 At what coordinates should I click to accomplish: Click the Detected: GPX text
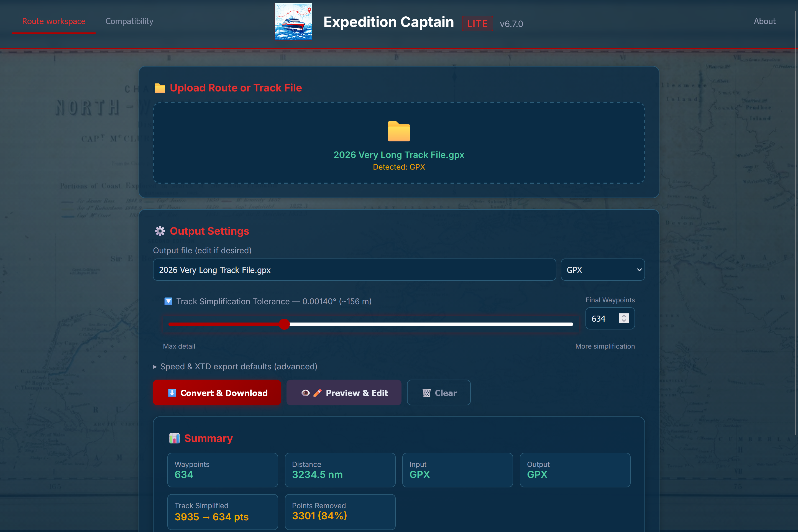coord(399,167)
